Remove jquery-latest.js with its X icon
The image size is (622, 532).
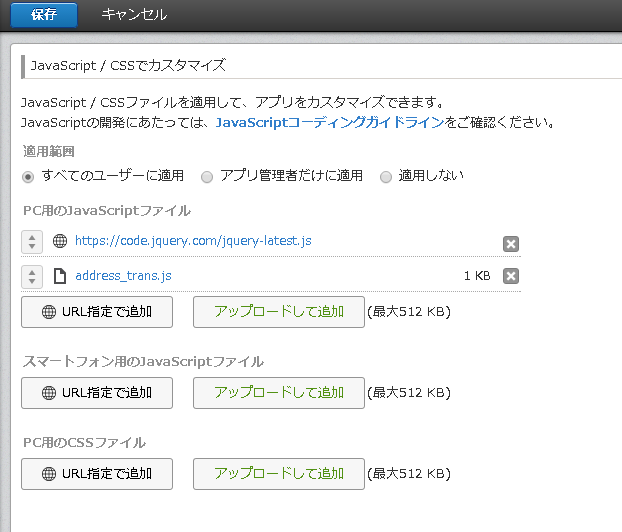tap(511, 244)
